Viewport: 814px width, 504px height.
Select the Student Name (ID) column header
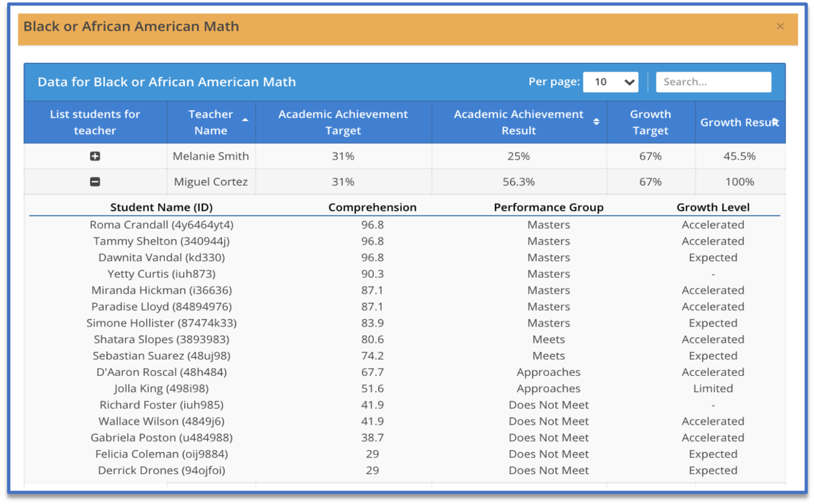click(x=164, y=208)
